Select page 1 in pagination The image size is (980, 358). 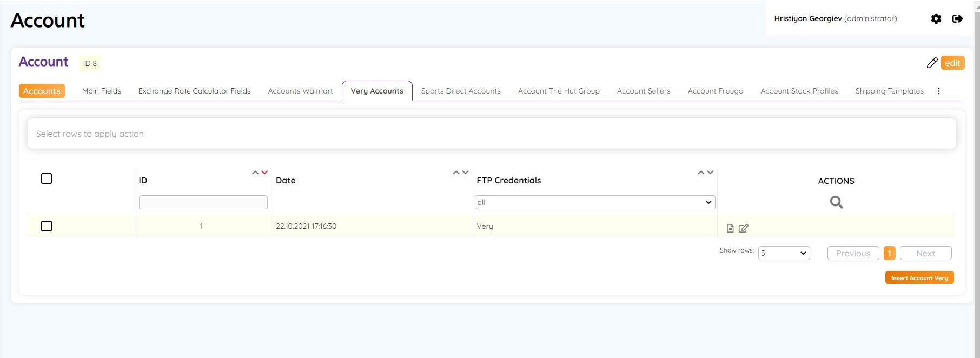pos(890,253)
